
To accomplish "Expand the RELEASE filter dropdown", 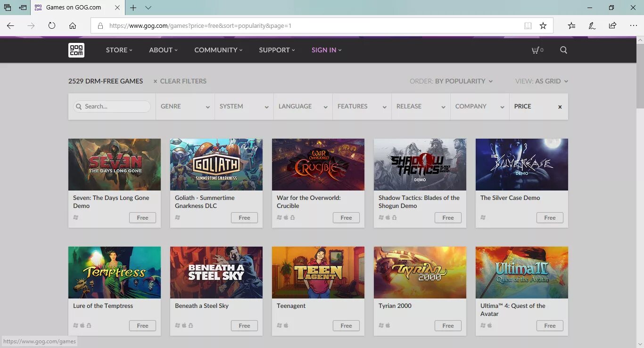I will (421, 107).
